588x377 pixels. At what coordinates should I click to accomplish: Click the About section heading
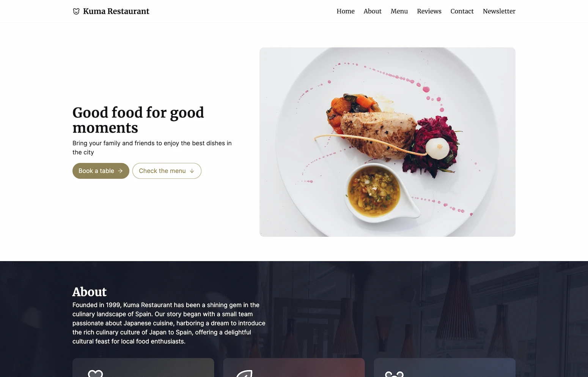click(x=90, y=292)
